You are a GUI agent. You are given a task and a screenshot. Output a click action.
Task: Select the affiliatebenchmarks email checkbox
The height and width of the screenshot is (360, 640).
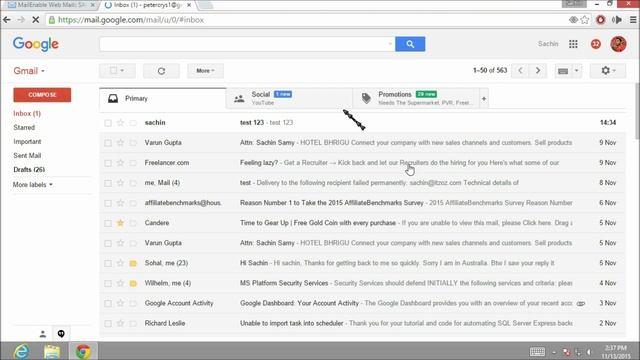(108, 203)
